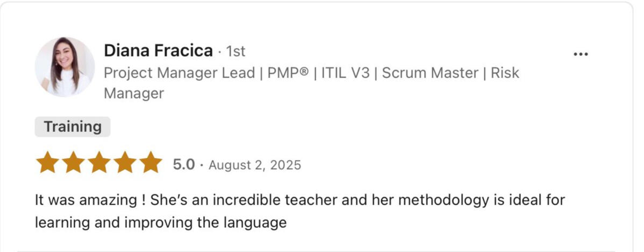Click Diana Fracica's profile photo
The width and height of the screenshot is (644, 252).
[65, 67]
